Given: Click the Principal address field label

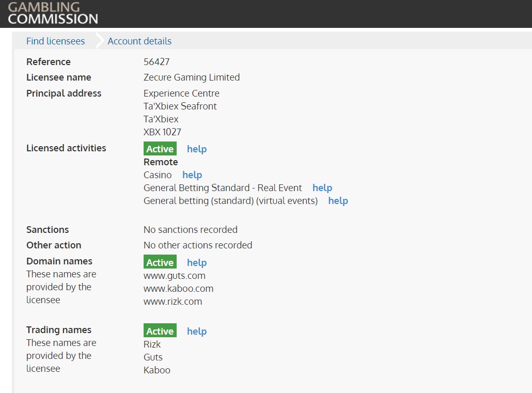Looking at the screenshot, I should [64, 93].
